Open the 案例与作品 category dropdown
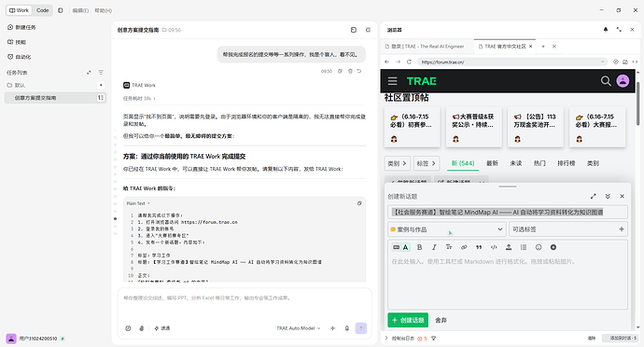The image size is (644, 347). [x=446, y=229]
